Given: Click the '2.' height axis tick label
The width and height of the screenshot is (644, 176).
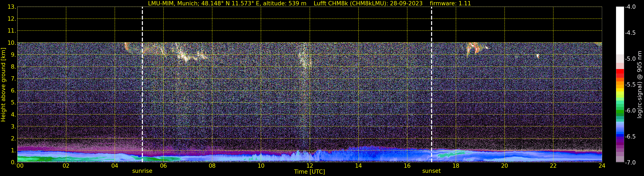Looking at the screenshot, I should 13,139.
